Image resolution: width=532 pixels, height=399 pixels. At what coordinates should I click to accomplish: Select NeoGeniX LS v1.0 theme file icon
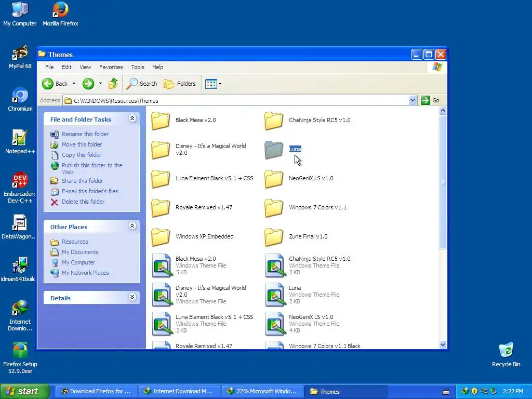[275, 324]
